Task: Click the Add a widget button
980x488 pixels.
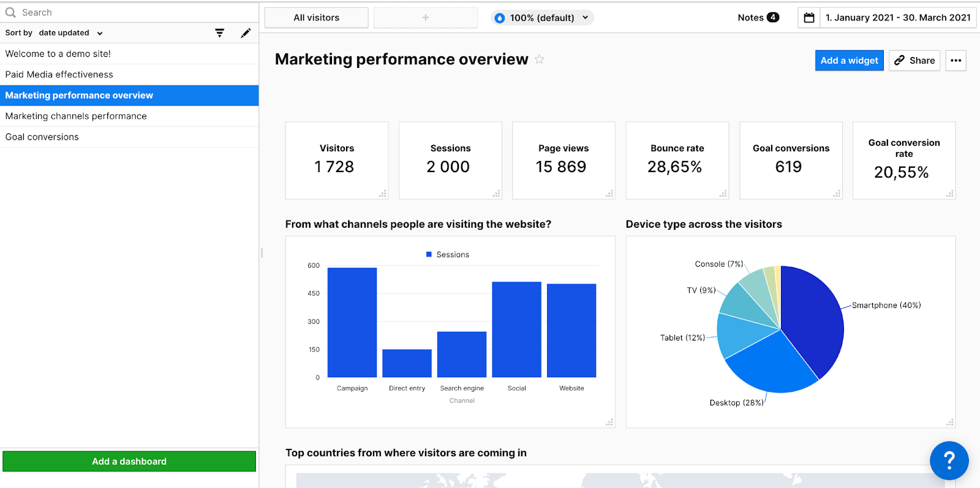Action: tap(849, 61)
